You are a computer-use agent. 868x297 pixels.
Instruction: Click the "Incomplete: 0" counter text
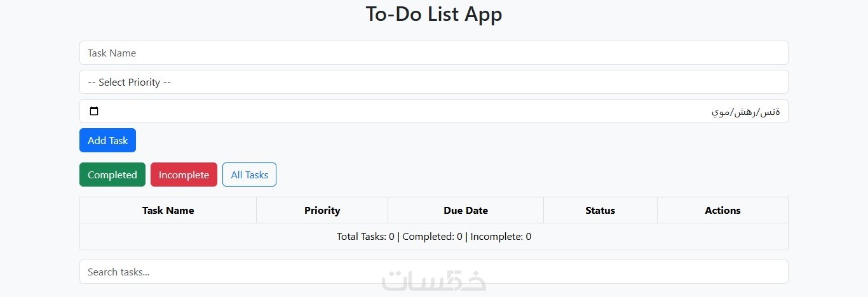[x=501, y=237]
